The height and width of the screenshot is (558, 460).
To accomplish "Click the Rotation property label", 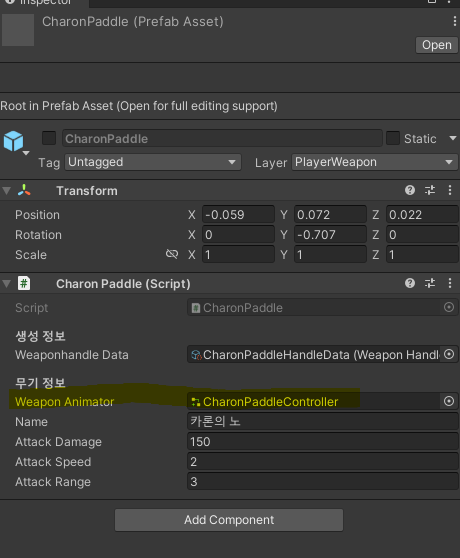I will point(38,235).
